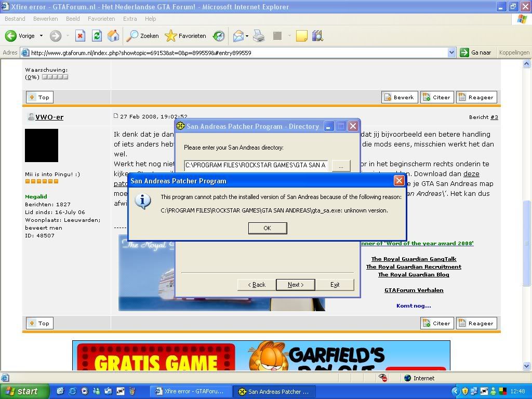This screenshot has height=399, width=532.
Task: Click the scroll-down arrow of the page
Action: click(527, 366)
